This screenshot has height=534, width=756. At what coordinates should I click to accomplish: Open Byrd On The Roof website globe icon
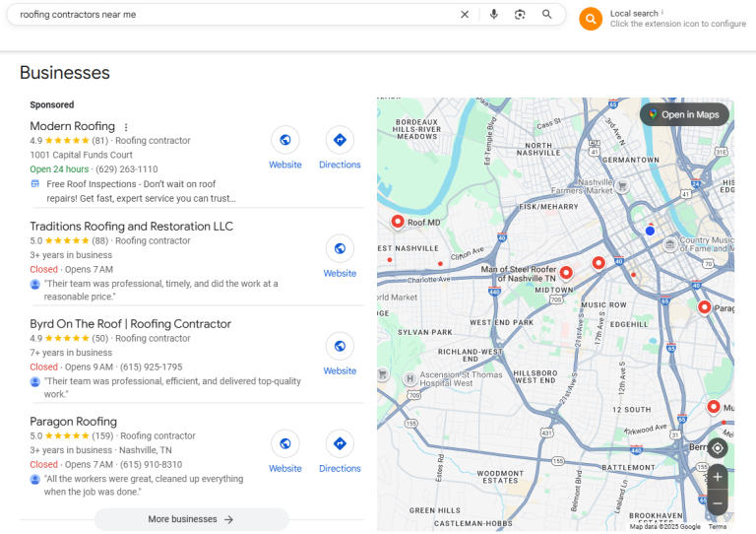(x=340, y=346)
